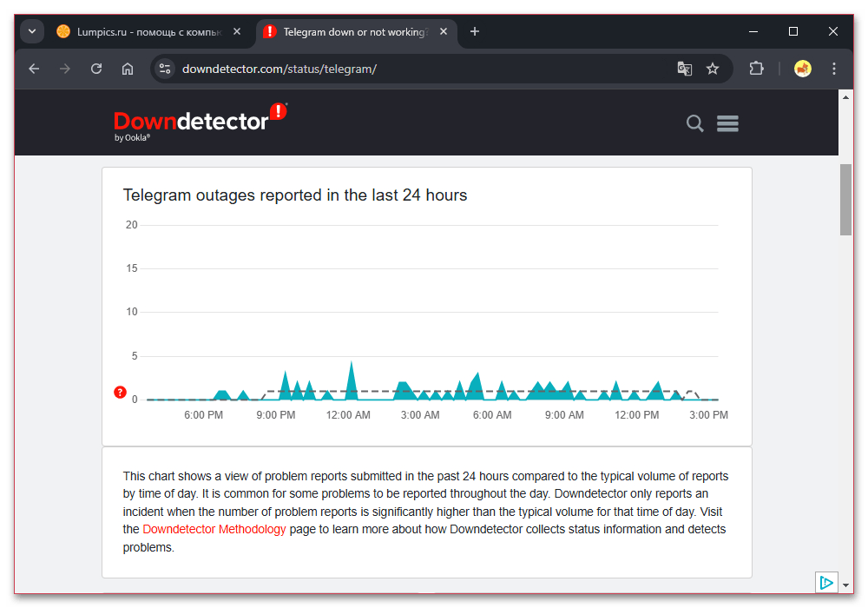Click the Downdetector logo
Screen dimensions: 868x608
201,122
